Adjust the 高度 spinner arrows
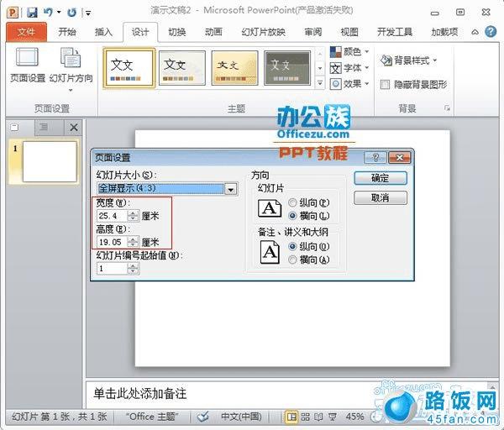The image size is (504, 430). (133, 242)
